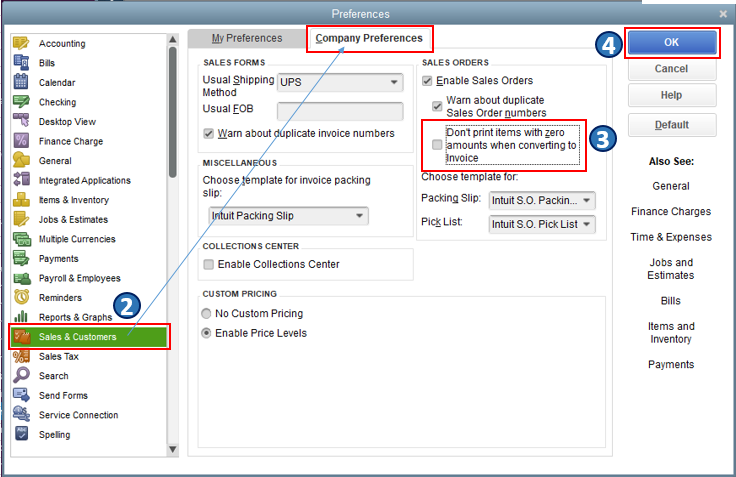
Task: Choose the Calendar icon in the sidebar
Action: (x=21, y=82)
